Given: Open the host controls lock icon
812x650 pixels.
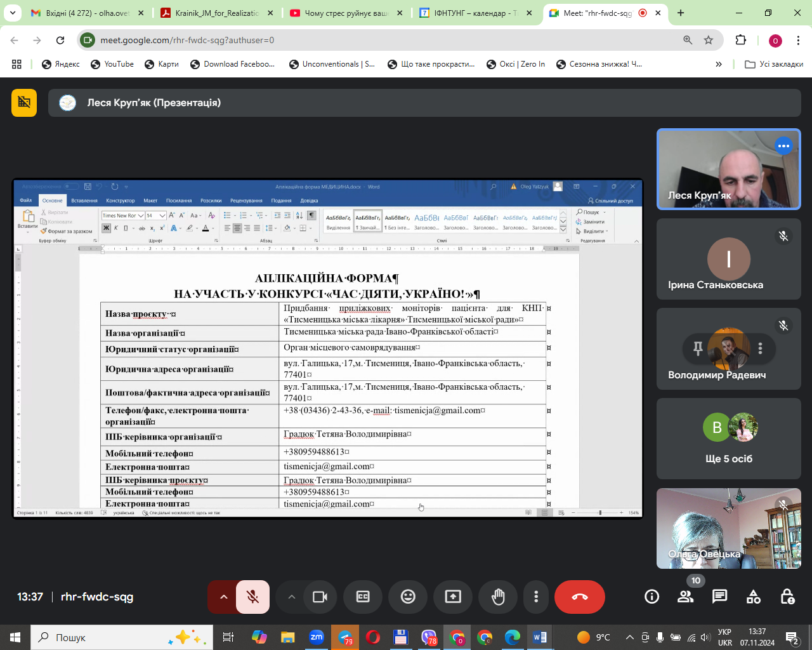Looking at the screenshot, I should click(787, 597).
